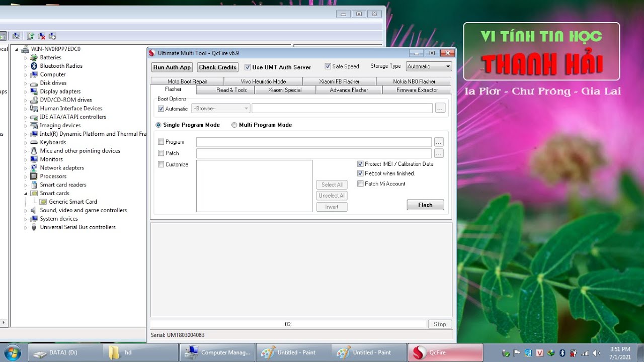644x362 pixels.
Task: Open the Firmware Extractor tab
Action: pyautogui.click(x=417, y=90)
